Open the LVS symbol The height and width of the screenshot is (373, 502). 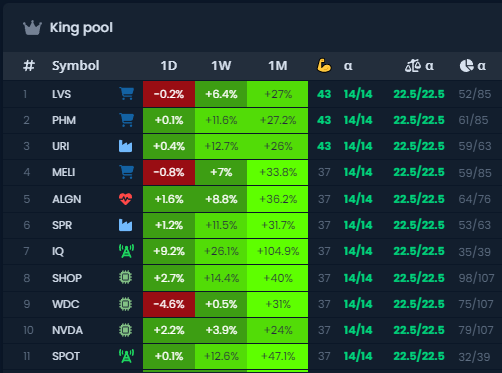(61, 94)
